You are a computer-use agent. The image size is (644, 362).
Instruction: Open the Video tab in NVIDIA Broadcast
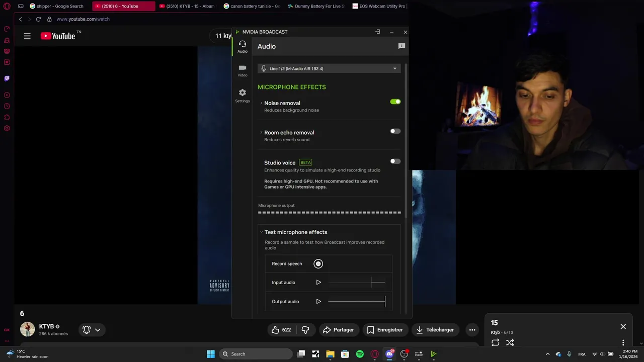click(x=243, y=71)
